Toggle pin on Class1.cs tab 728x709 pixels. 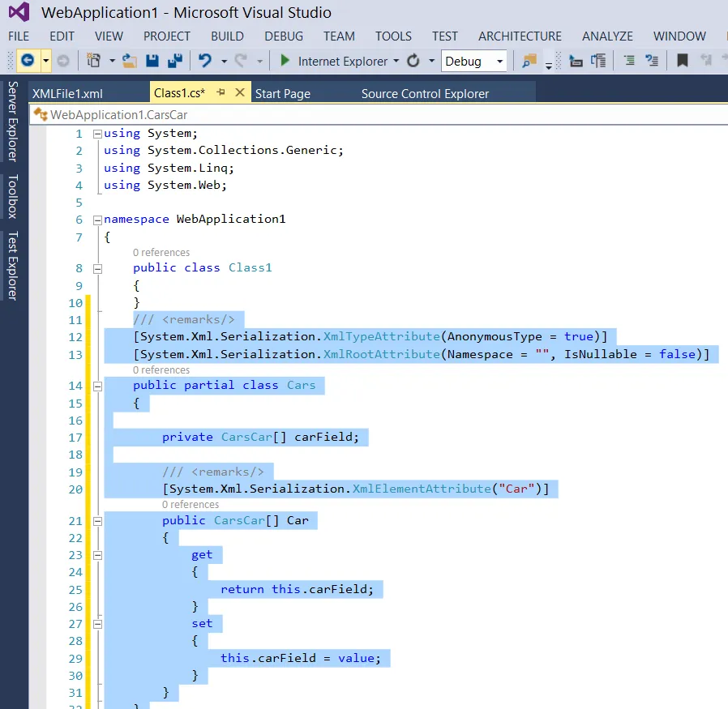[221, 92]
